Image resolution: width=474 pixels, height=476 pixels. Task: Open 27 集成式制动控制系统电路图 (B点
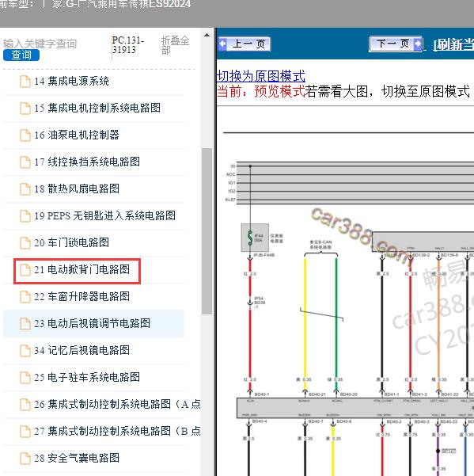point(117,431)
